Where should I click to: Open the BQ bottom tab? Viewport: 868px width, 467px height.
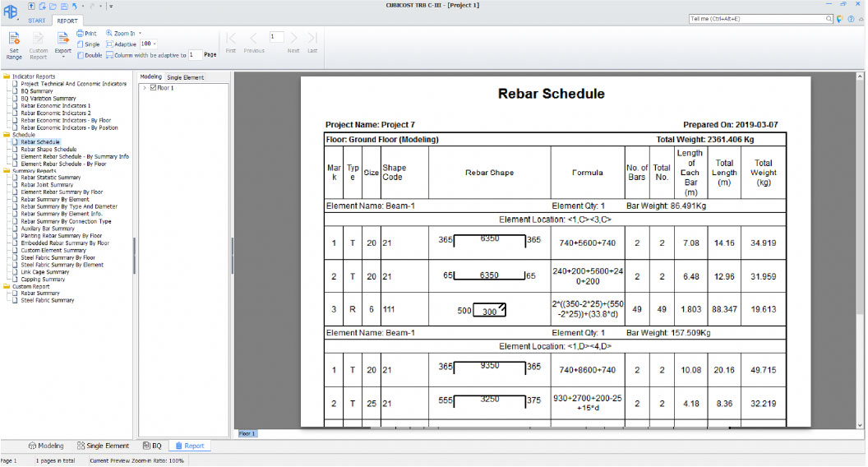(x=152, y=446)
